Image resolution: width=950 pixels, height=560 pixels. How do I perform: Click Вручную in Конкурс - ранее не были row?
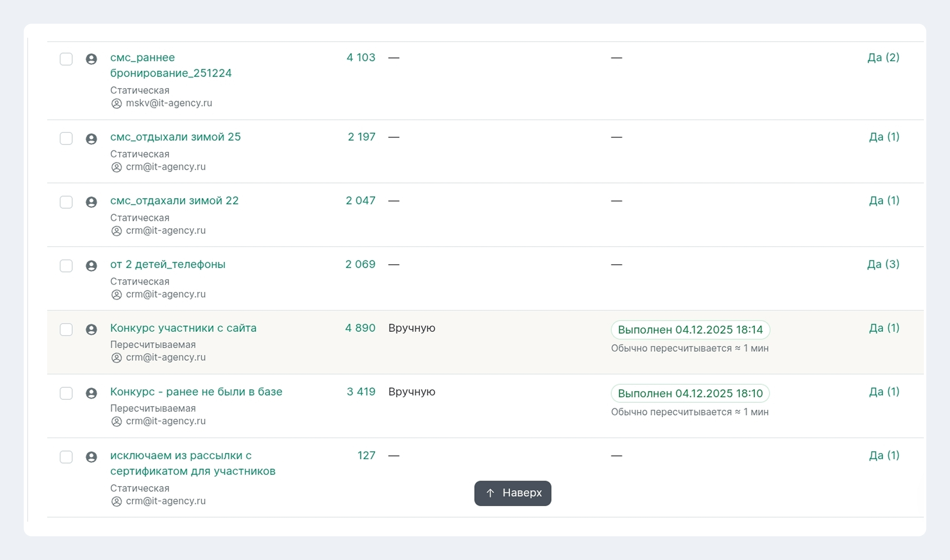pyautogui.click(x=412, y=392)
